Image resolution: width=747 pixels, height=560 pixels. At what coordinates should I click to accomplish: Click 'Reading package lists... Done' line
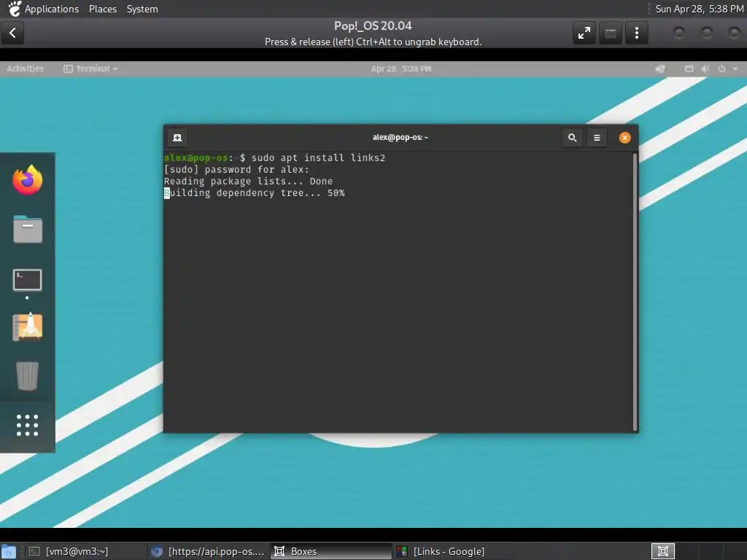(x=248, y=181)
